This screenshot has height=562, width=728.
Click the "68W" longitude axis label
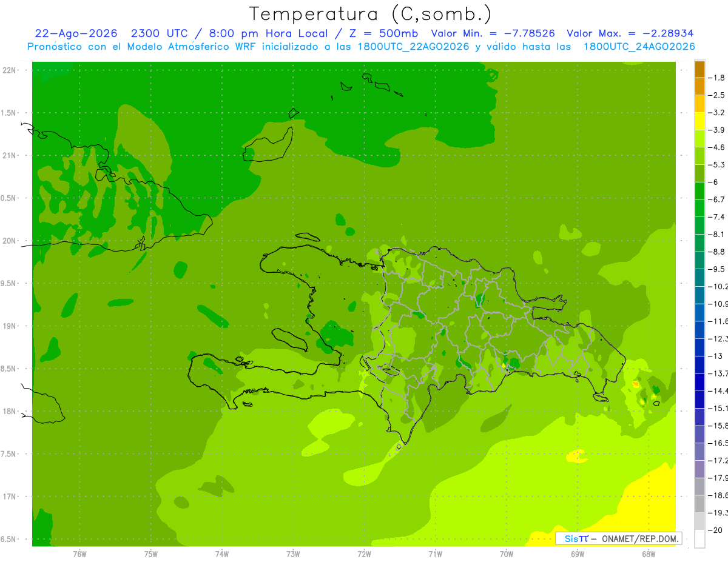pos(649,554)
